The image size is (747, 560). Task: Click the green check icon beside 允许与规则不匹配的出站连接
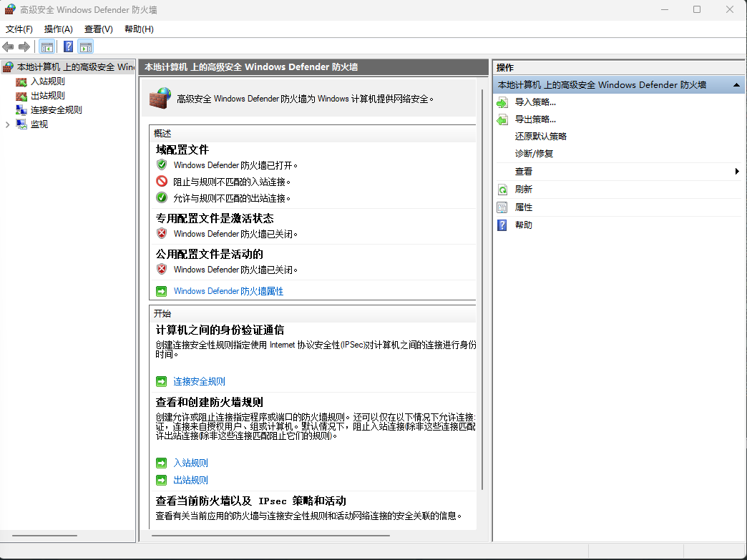pyautogui.click(x=162, y=197)
